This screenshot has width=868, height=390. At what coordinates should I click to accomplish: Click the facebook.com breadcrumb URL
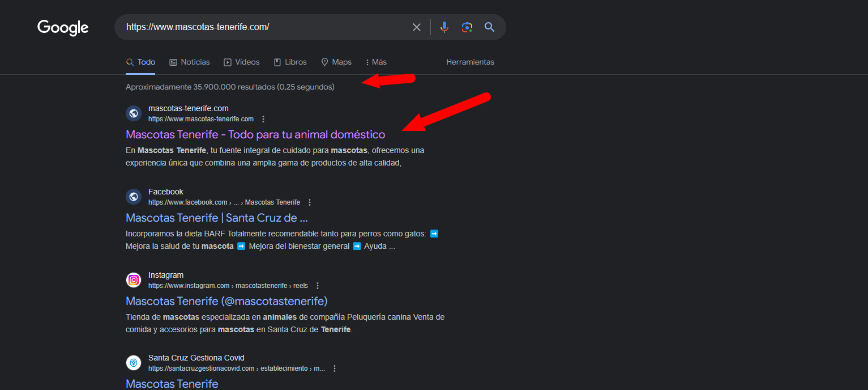pyautogui.click(x=224, y=202)
